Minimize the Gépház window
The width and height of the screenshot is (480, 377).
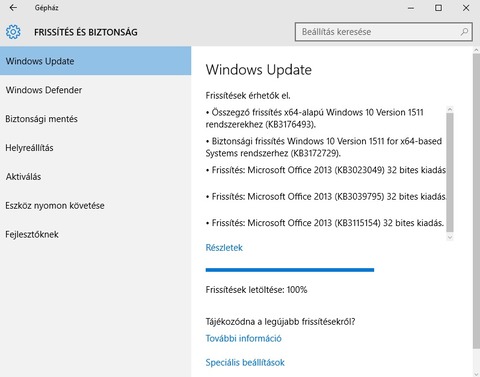[x=411, y=8]
